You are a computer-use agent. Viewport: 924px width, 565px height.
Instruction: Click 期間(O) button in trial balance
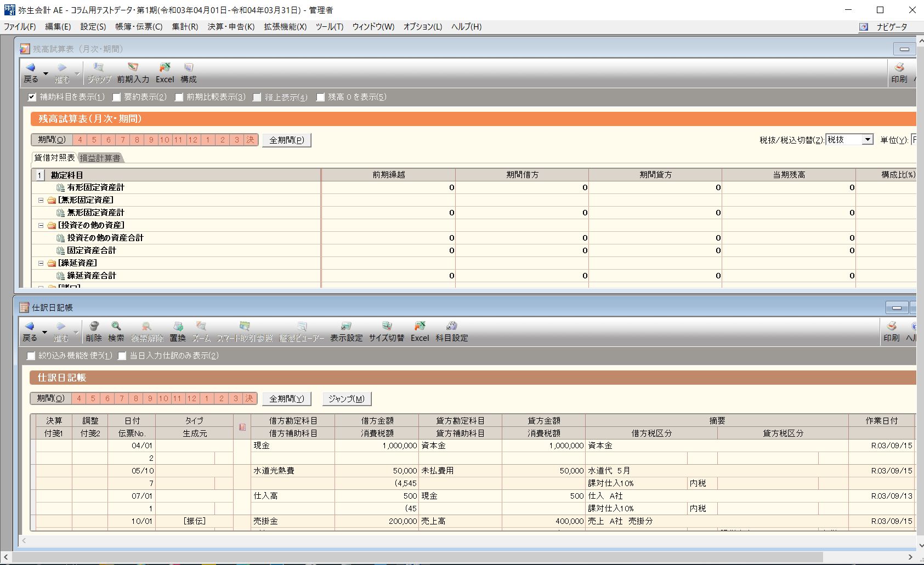(x=52, y=140)
